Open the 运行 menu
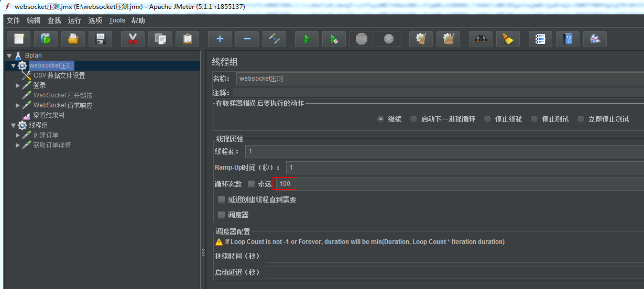 coord(74,20)
